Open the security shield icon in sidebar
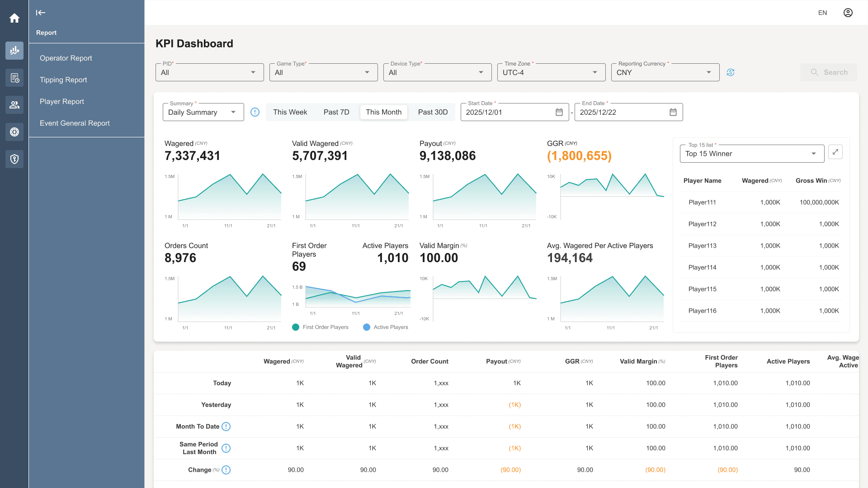This screenshot has height=488, width=868. [x=14, y=159]
